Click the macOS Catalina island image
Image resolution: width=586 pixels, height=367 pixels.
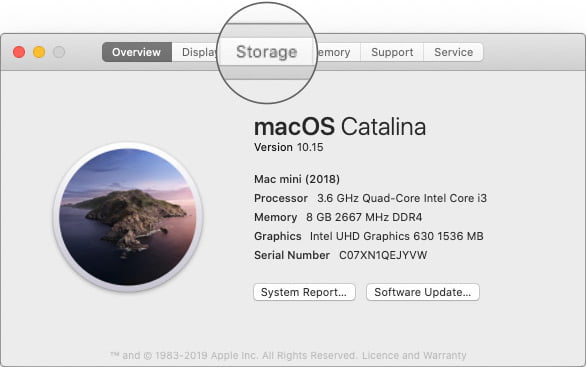128,217
